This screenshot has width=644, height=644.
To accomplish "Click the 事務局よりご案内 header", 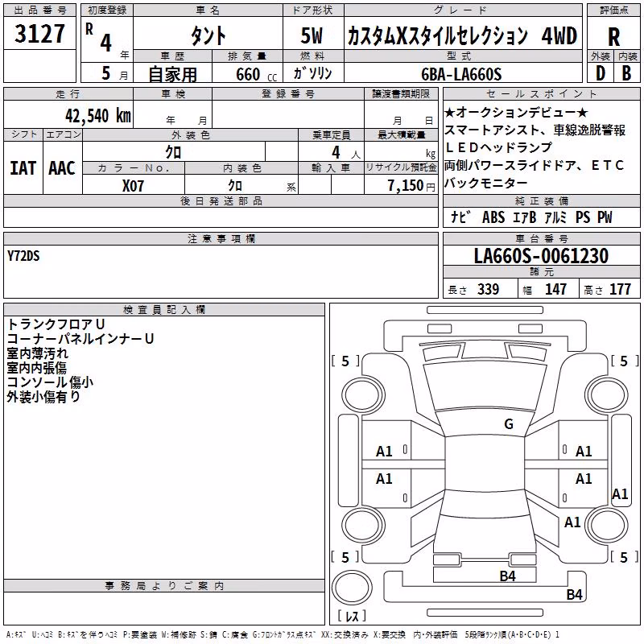I will [x=164, y=586].
